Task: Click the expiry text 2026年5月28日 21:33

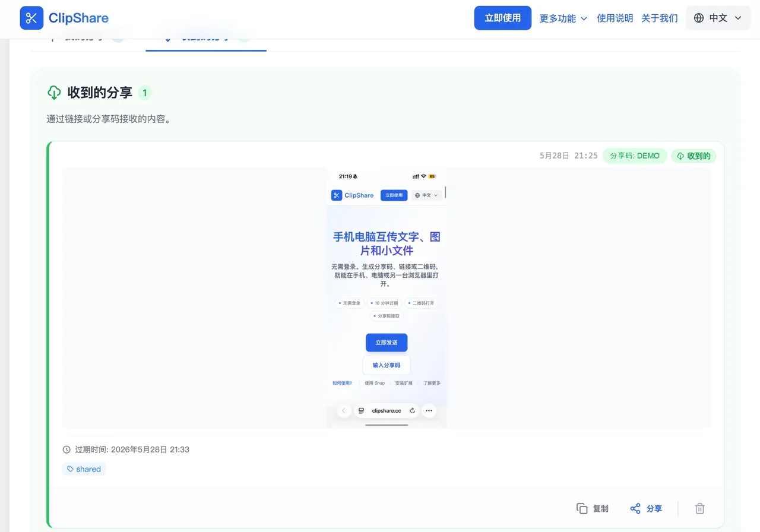Action: (x=150, y=449)
